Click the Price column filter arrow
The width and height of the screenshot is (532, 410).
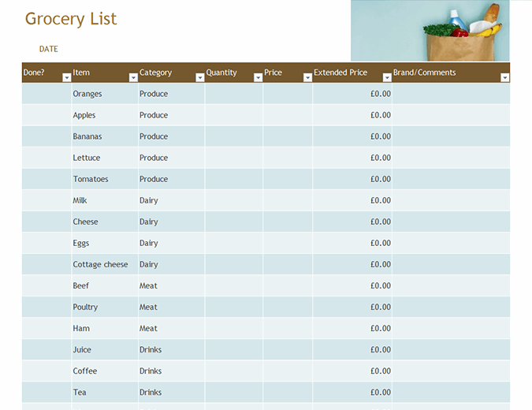[x=307, y=77]
